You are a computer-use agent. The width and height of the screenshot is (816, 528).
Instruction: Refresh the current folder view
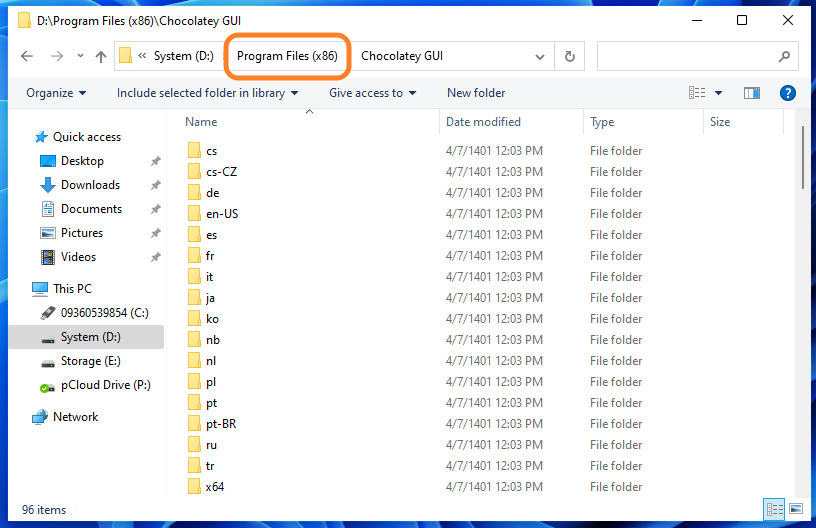(x=570, y=56)
